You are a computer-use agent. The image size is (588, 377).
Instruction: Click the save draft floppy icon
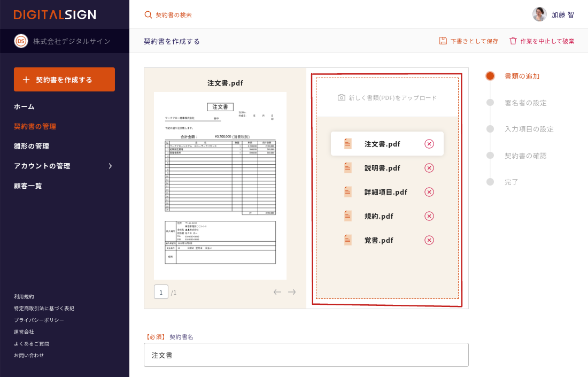coord(443,41)
